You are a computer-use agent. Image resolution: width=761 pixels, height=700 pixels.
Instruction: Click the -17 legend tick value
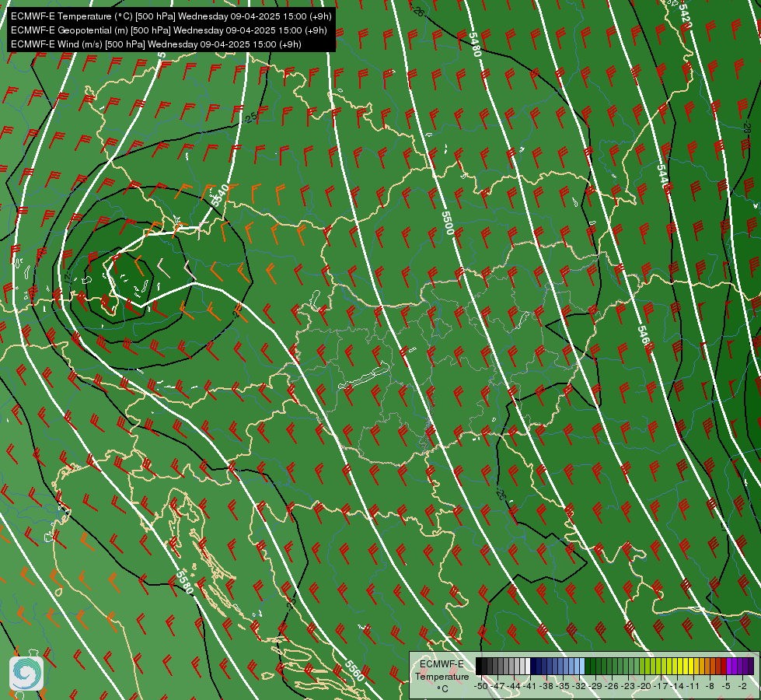point(661,686)
